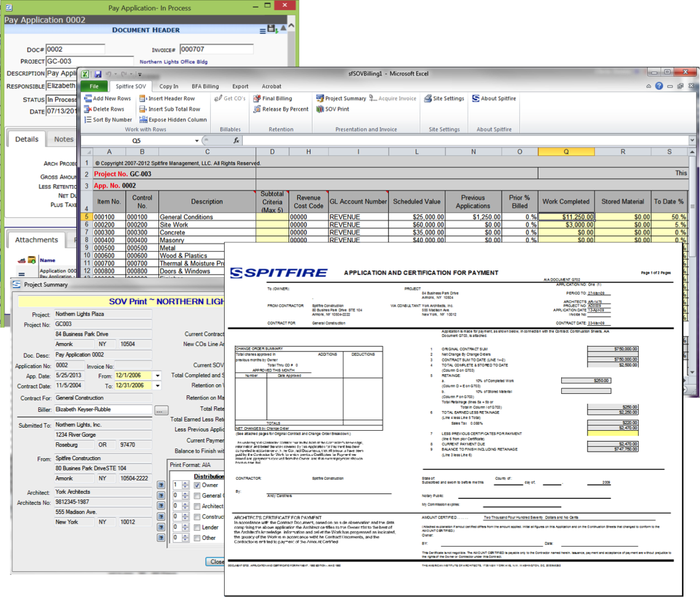Click Insert Header Row ribbon icon

click(x=143, y=99)
